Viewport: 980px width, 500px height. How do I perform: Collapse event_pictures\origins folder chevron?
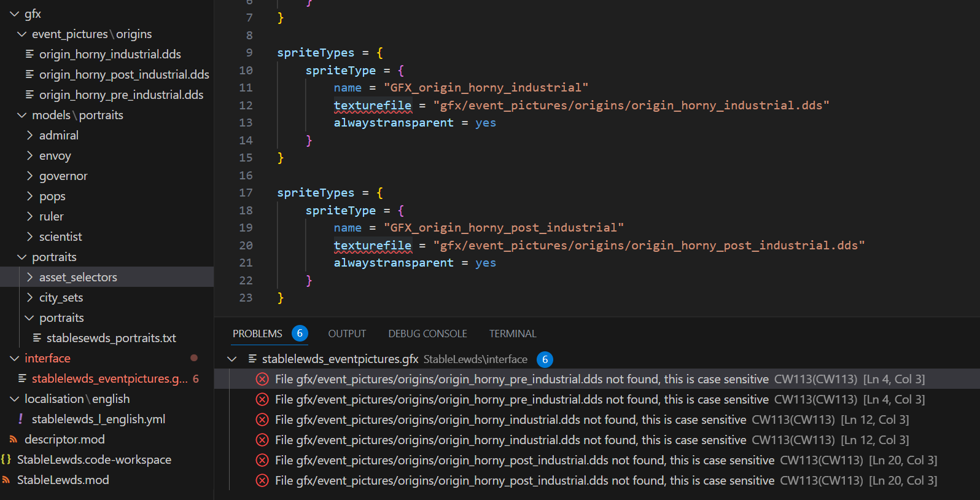pyautogui.click(x=21, y=34)
